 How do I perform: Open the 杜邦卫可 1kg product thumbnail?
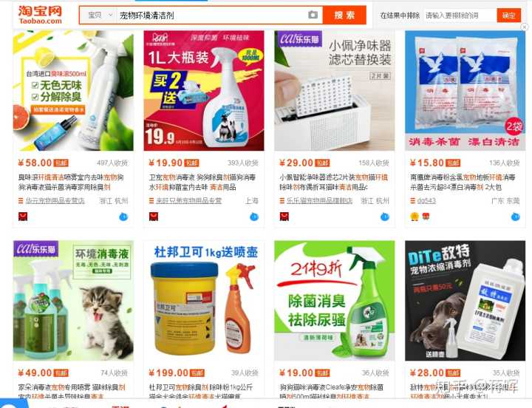[x=204, y=301]
